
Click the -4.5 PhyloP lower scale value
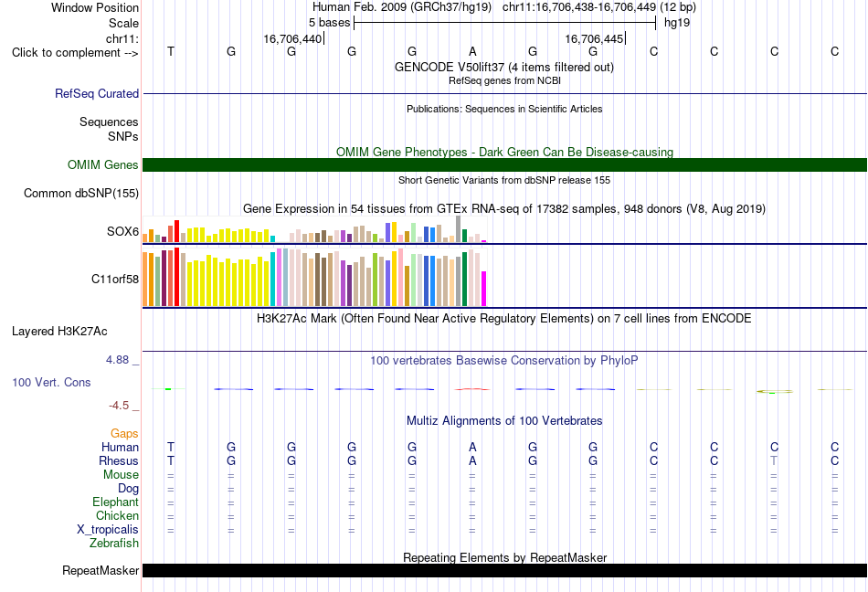(x=119, y=406)
